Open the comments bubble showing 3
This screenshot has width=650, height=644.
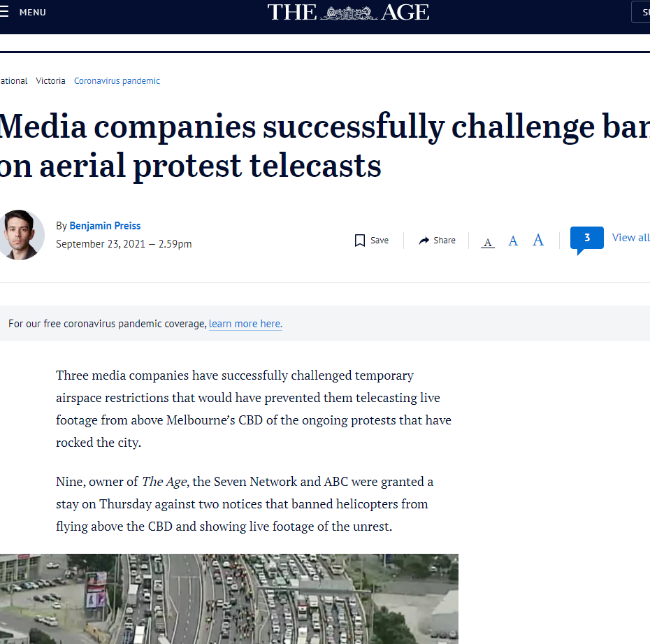(x=586, y=239)
